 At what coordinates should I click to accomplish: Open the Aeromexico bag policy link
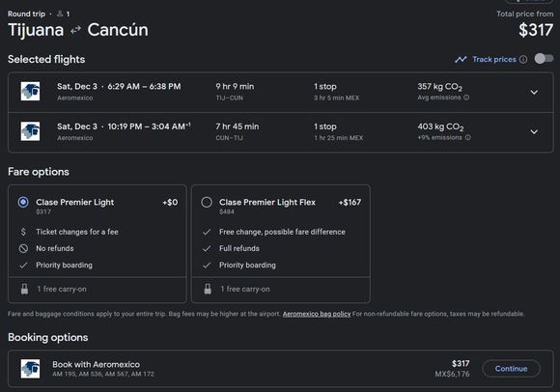(x=317, y=314)
